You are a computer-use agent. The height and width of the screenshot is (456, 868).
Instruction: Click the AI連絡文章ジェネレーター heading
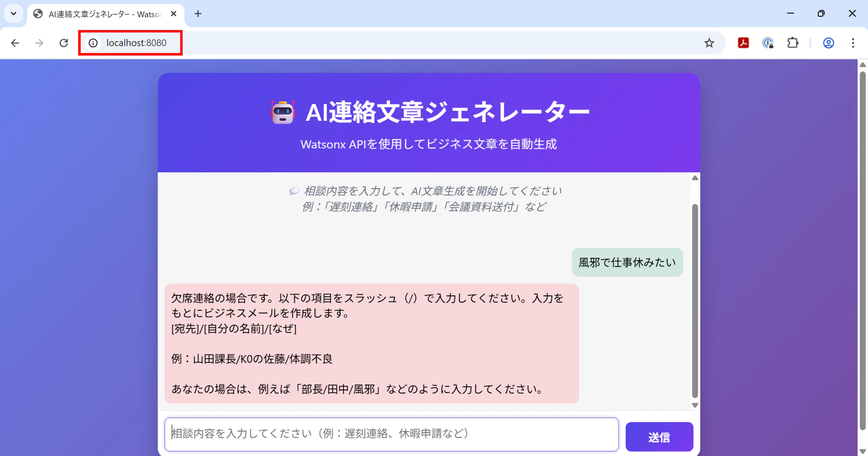[447, 112]
